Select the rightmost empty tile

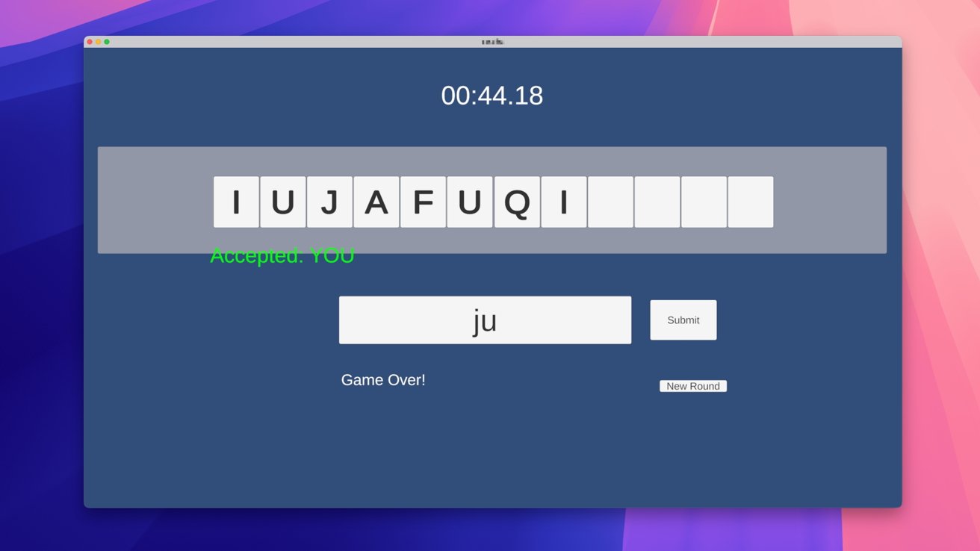pyautogui.click(x=751, y=202)
